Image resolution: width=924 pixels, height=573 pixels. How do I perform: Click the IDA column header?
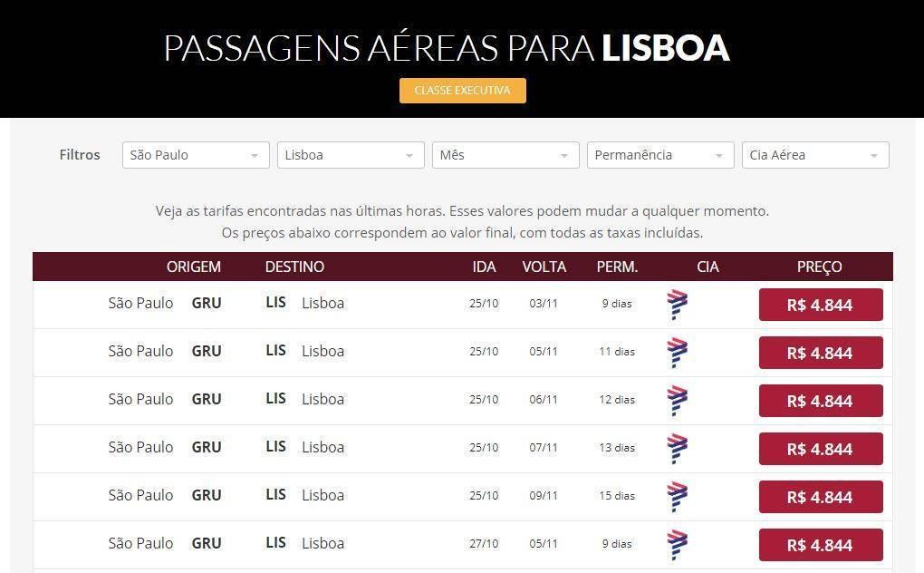pos(484,267)
